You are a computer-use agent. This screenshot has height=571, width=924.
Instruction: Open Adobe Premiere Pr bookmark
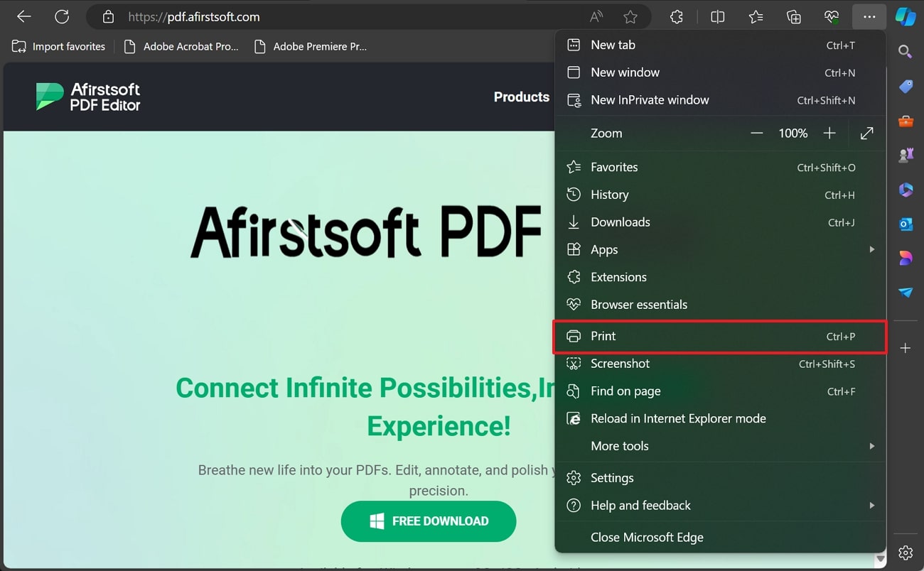311,47
